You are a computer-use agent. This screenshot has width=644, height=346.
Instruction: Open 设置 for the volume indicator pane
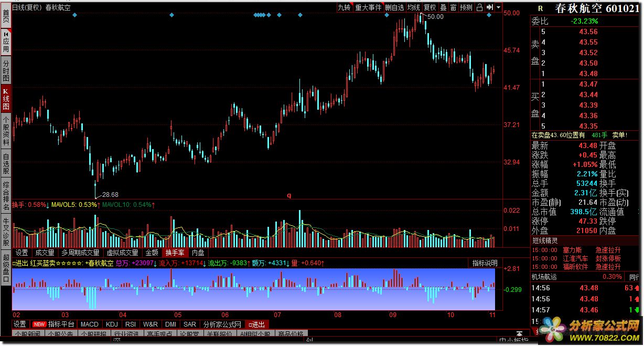point(22,253)
